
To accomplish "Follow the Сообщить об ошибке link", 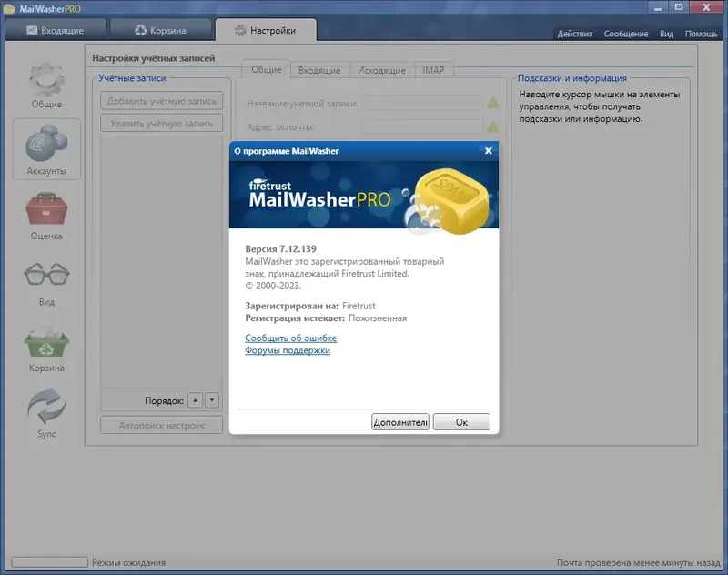I will click(289, 338).
